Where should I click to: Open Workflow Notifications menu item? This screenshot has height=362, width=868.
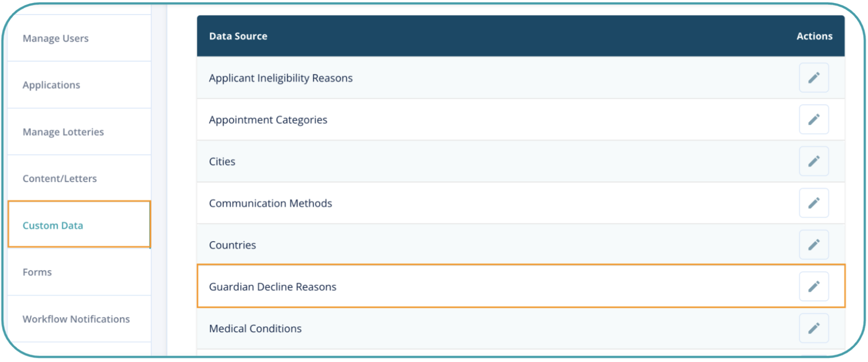pos(76,319)
